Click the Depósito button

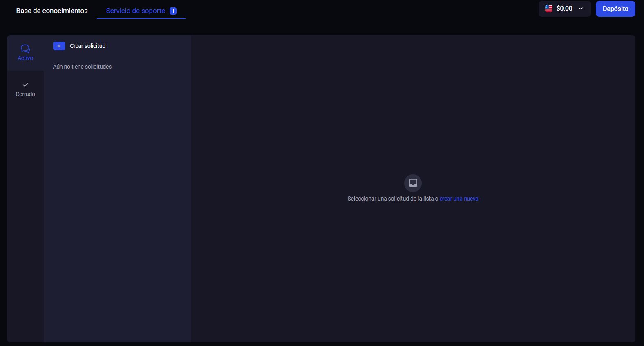coord(615,9)
